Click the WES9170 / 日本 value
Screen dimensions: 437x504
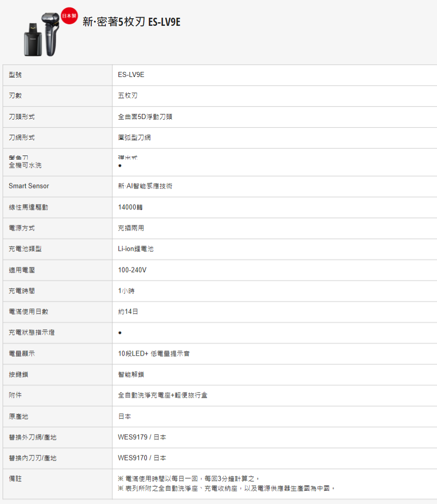pyautogui.click(x=142, y=458)
